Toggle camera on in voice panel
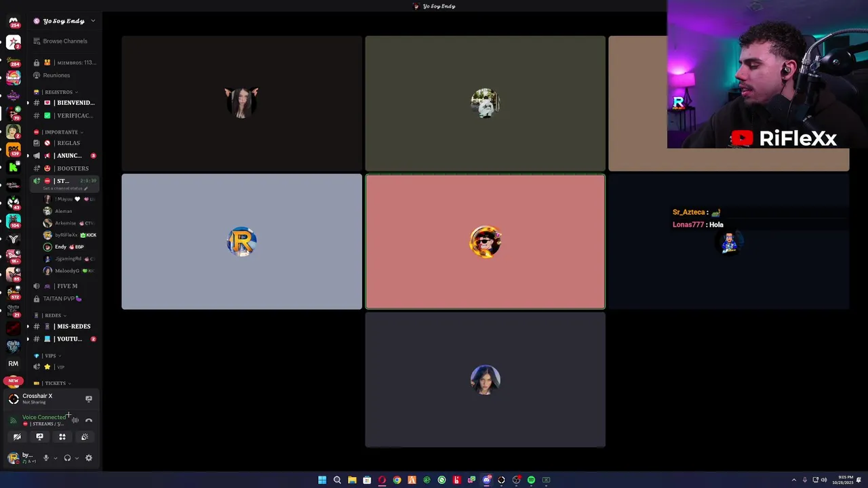 click(17, 437)
